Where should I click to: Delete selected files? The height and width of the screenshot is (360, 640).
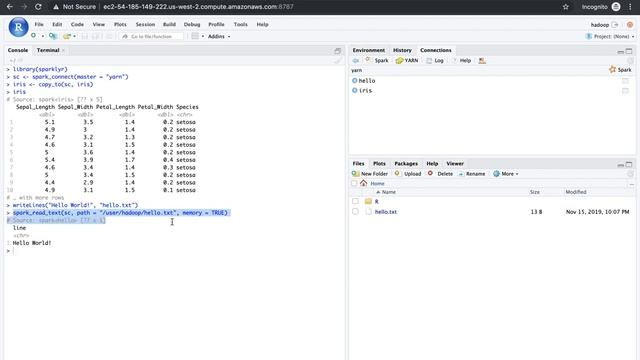(440, 174)
